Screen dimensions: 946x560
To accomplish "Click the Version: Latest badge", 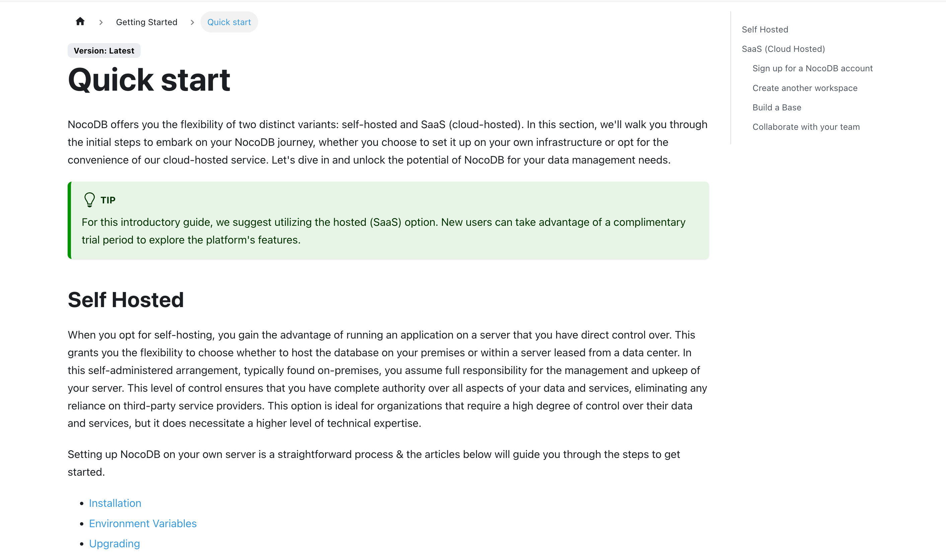I will (x=104, y=51).
